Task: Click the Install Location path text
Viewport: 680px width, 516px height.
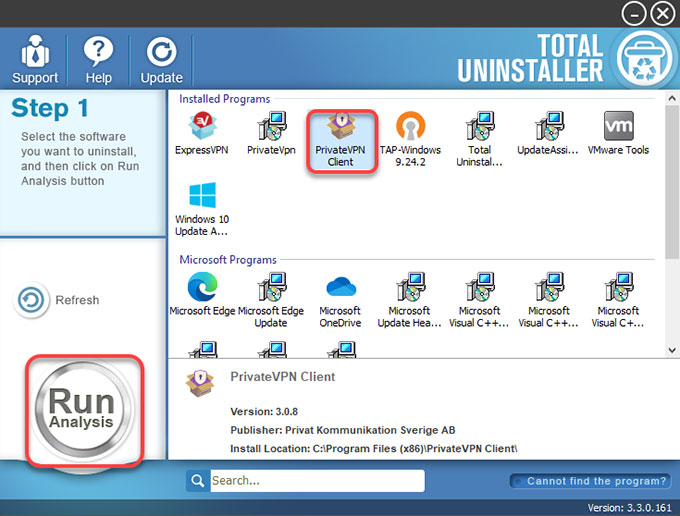Action: pos(373,449)
